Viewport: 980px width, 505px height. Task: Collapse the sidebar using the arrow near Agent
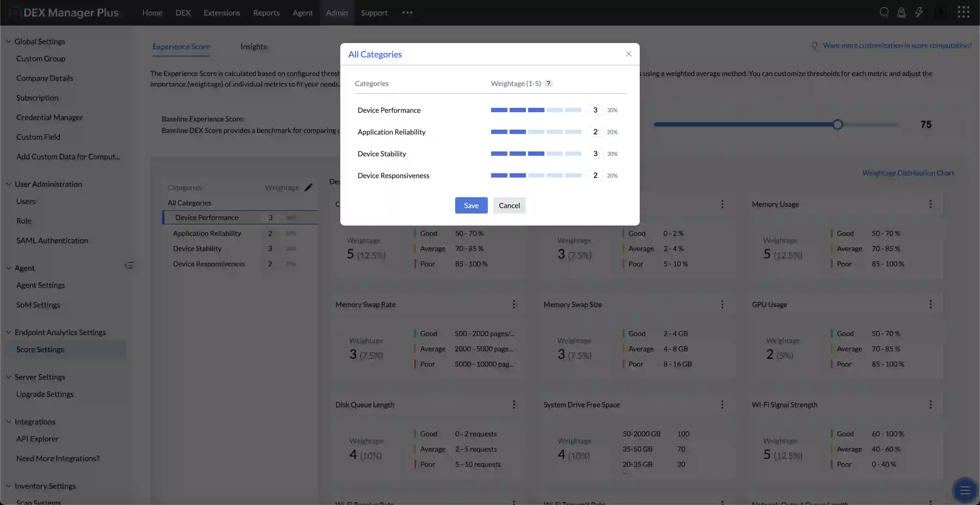click(x=129, y=265)
